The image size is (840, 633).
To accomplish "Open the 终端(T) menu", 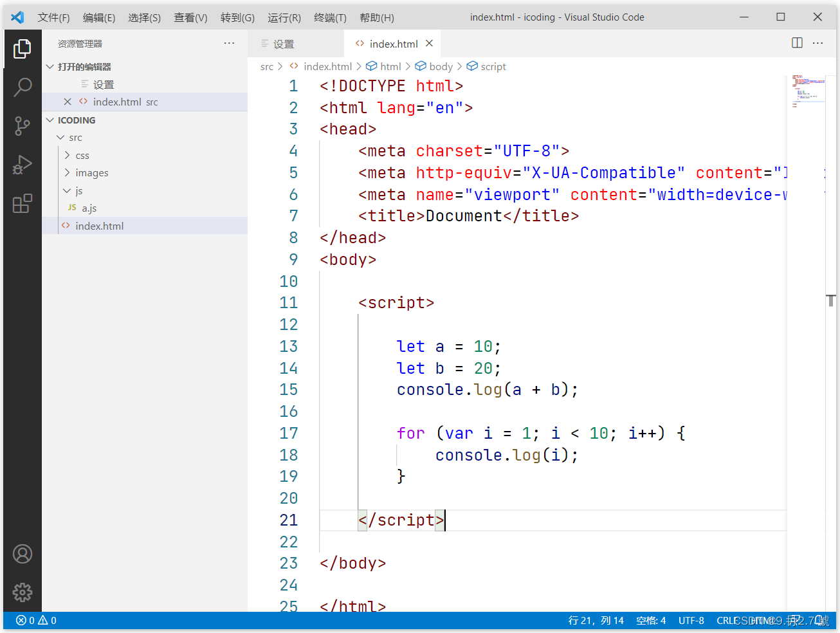I will pos(330,17).
